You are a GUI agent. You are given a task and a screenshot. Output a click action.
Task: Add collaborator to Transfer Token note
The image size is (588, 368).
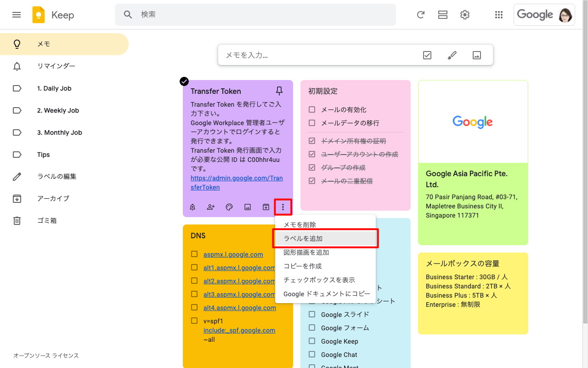pyautogui.click(x=211, y=207)
